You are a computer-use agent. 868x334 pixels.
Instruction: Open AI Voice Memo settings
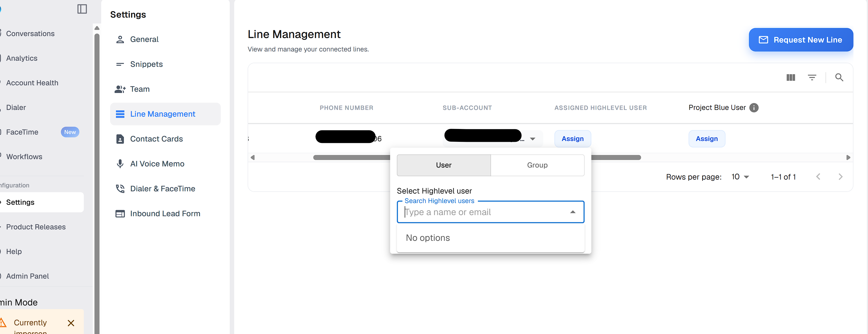point(165,164)
